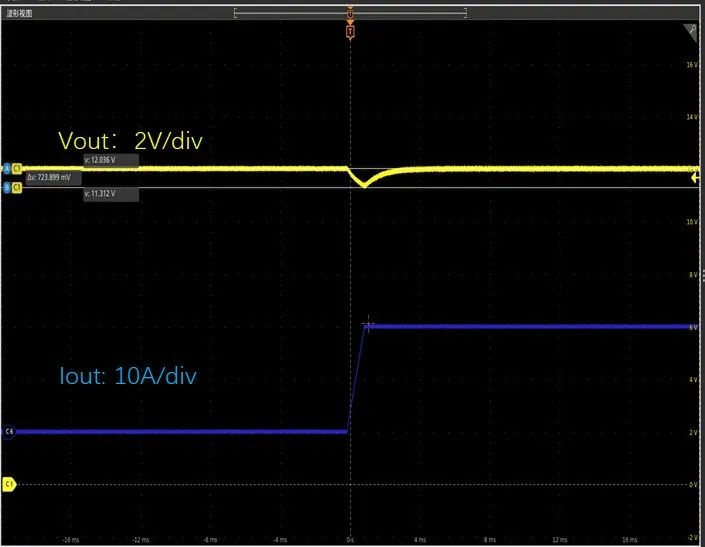This screenshot has height=547, width=705.
Task: Click the blue C4 channel ground marker
Action: (x=9, y=431)
